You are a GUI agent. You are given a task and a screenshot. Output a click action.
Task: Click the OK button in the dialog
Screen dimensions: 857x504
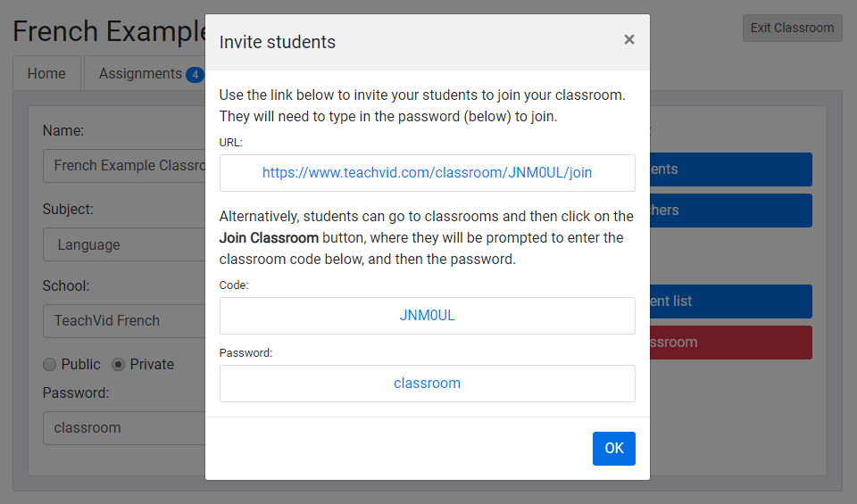click(613, 449)
